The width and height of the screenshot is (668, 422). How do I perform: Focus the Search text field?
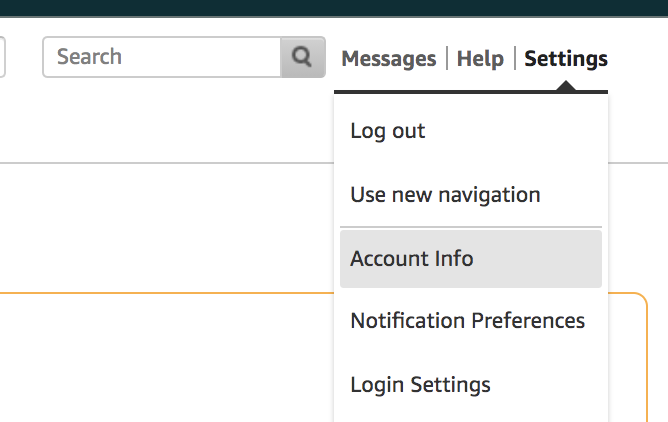[162, 57]
